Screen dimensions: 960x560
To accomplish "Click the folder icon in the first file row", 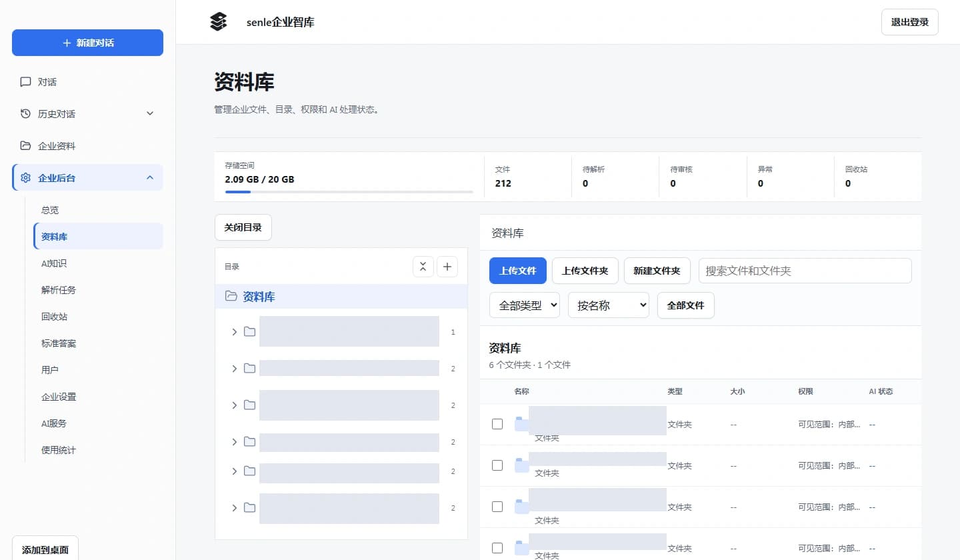I will click(x=521, y=424).
